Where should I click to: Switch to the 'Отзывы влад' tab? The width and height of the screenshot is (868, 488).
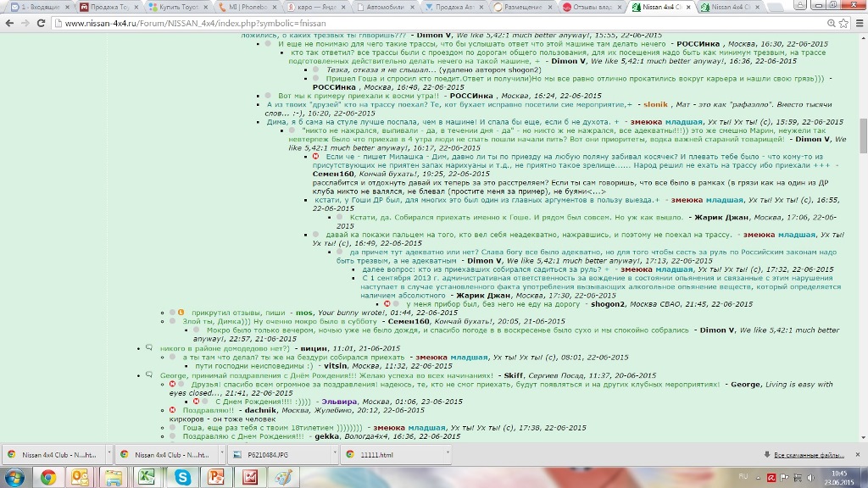click(593, 7)
